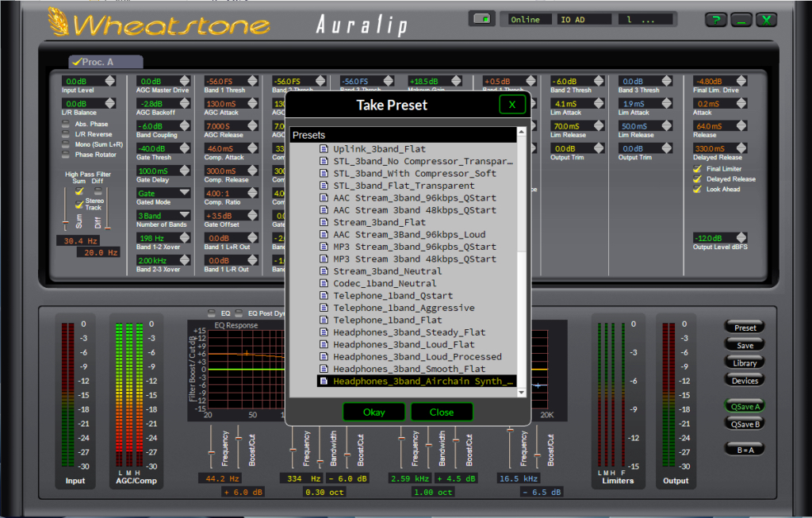Viewport: 812px width, 518px height.
Task: Adjust the Final Lim. Drive stepper
Action: coord(741,82)
